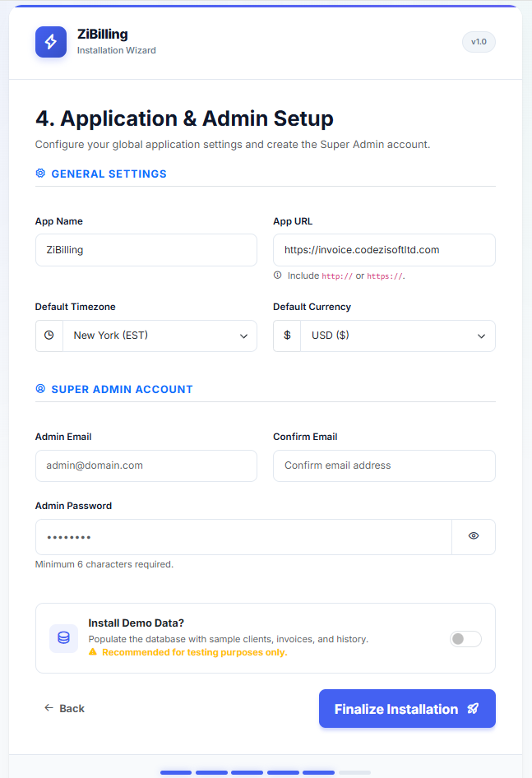The width and height of the screenshot is (532, 778).
Task: Click the dollar sign icon in Currency field
Action: click(287, 336)
